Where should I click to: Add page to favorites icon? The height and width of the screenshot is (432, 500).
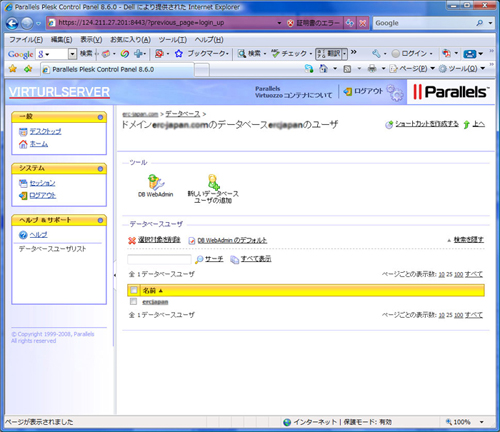click(28, 69)
